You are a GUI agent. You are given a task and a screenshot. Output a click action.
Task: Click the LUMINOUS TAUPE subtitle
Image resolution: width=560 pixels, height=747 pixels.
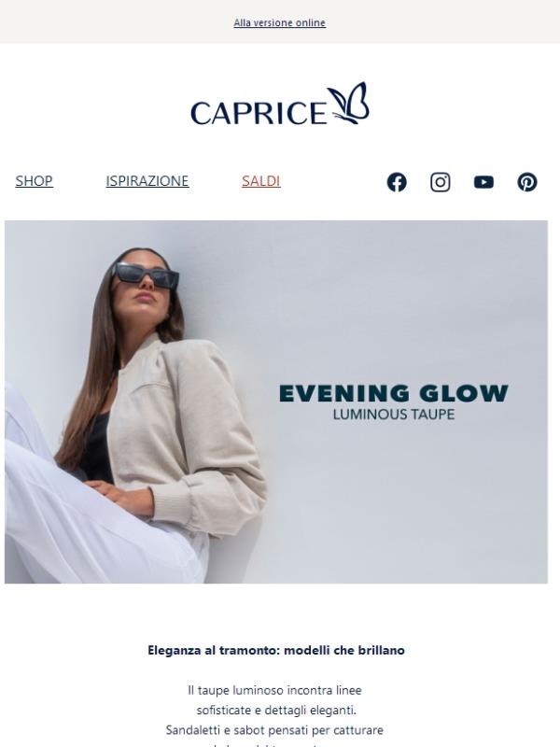[x=393, y=415]
